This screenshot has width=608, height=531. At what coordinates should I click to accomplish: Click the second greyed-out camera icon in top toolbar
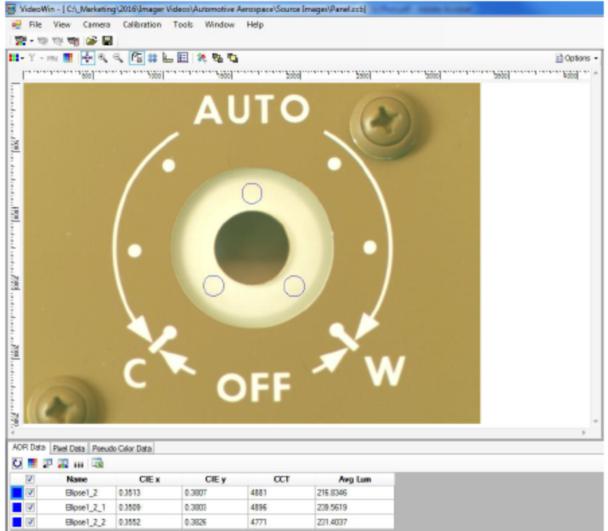pyautogui.click(x=57, y=41)
